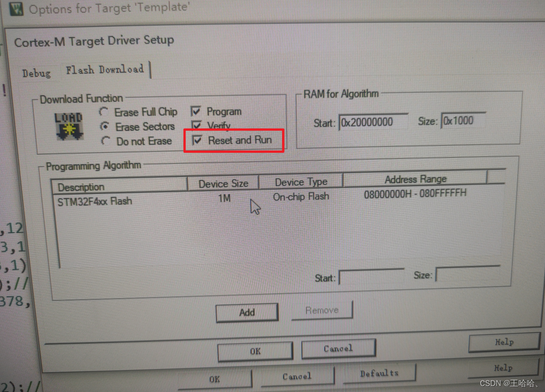Image resolution: width=545 pixels, height=392 pixels.
Task: Click the Address Range column header
Action: coord(415,179)
